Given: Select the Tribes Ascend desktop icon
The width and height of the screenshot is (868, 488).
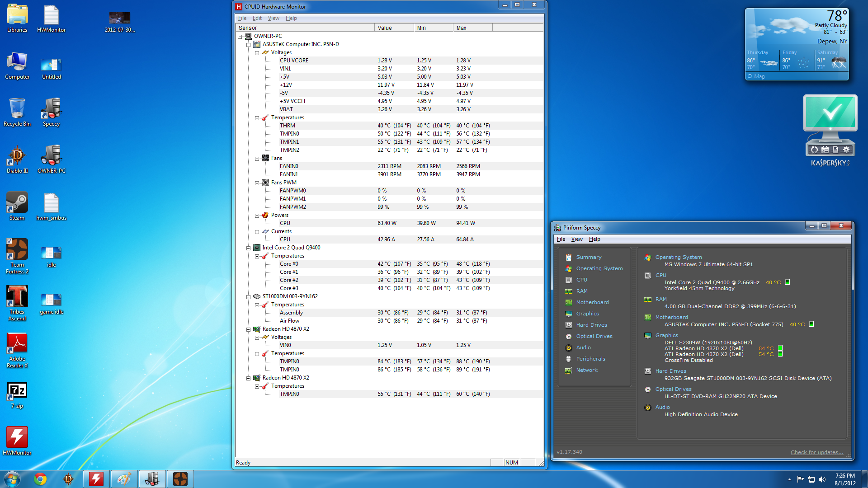Looking at the screenshot, I should [17, 303].
